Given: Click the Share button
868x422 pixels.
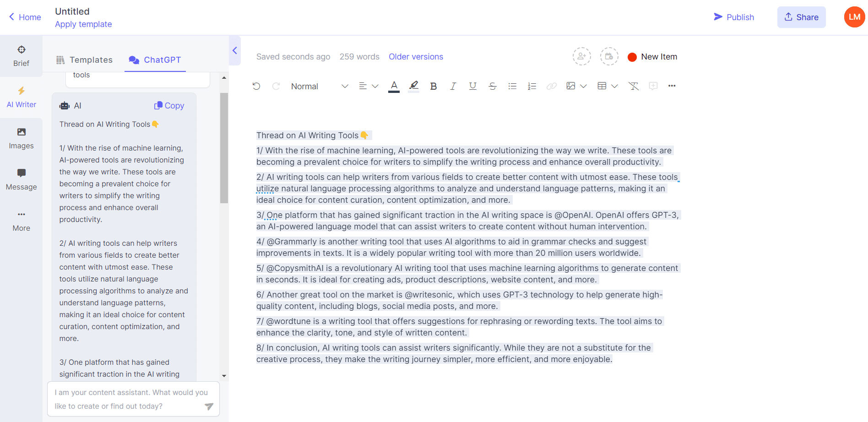Looking at the screenshot, I should tap(802, 17).
